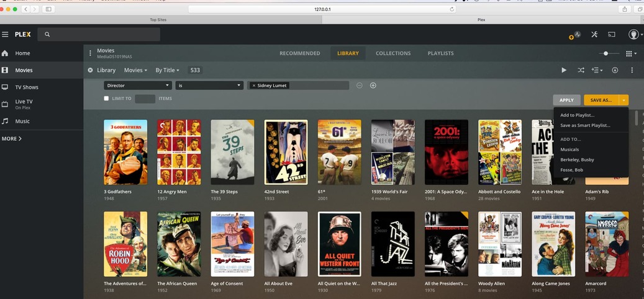Remove the Sidney Lumet filter tag
The image size is (644, 299).
point(254,86)
